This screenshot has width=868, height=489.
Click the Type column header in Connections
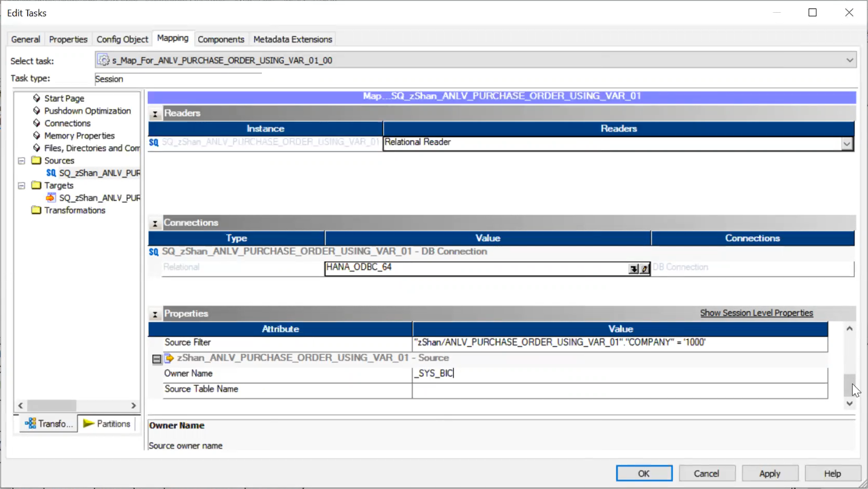click(236, 238)
